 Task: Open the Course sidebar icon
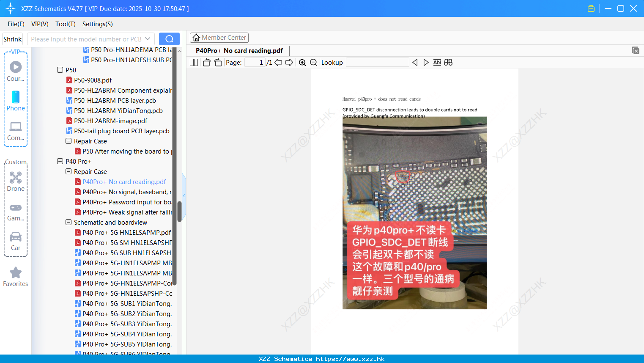16,71
